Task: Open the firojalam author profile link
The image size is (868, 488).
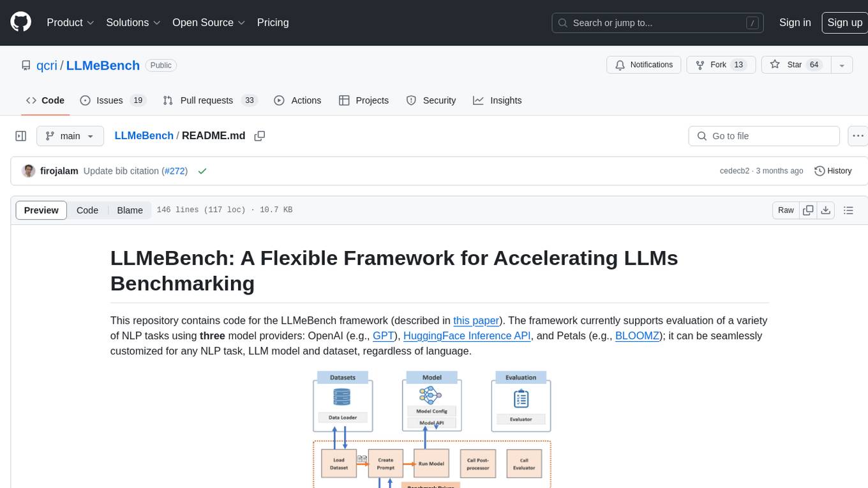Action: [59, 171]
